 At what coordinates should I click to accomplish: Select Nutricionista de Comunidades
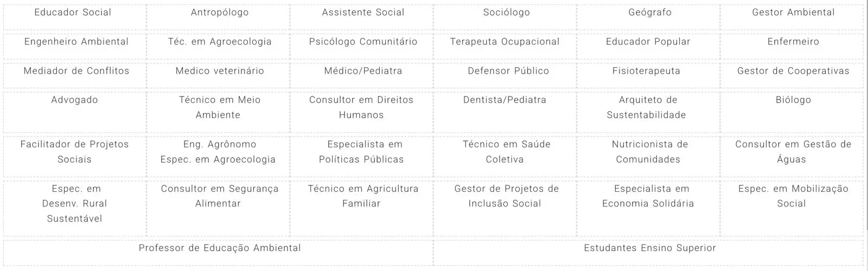click(648, 152)
